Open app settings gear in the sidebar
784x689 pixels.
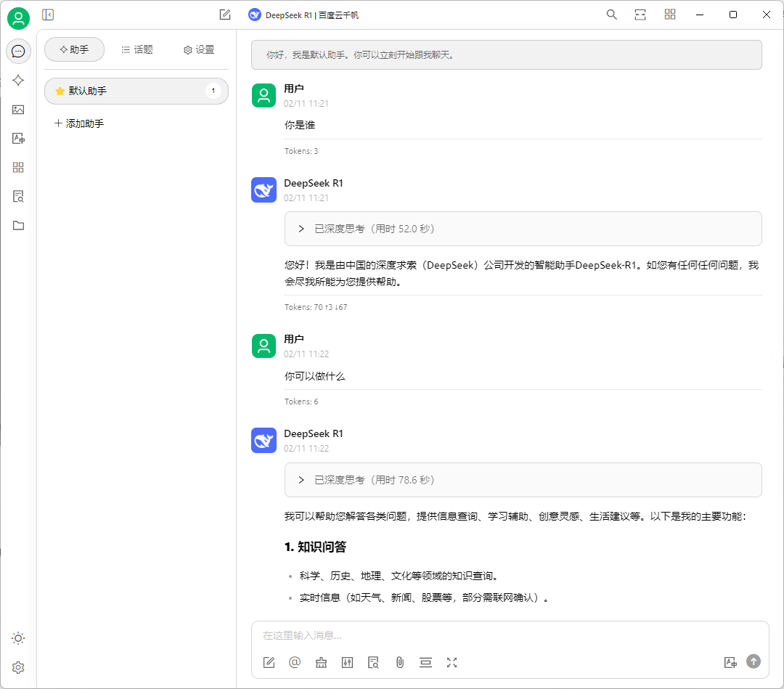18,667
